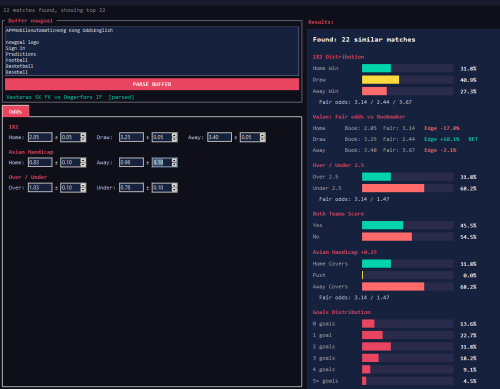Screen dimensions: 500x389
Task: Click the 2 goals distribution bar
Action: pos(376,347)
